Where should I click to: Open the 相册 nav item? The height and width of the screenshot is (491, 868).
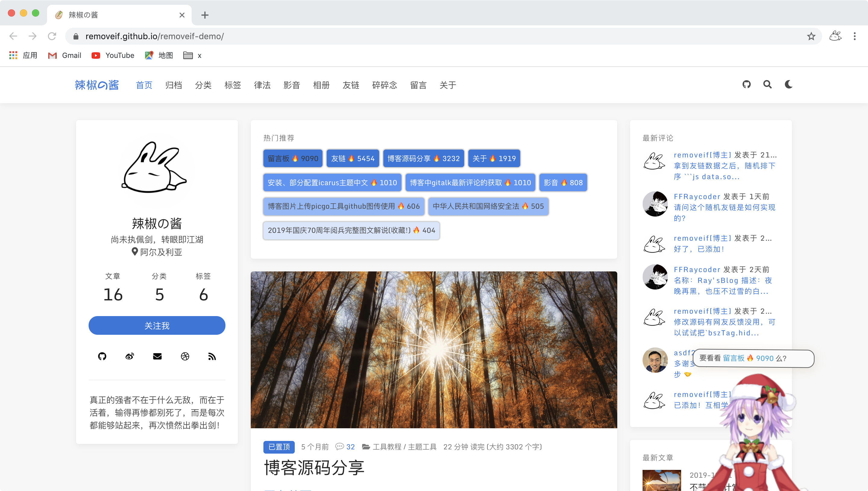point(322,85)
